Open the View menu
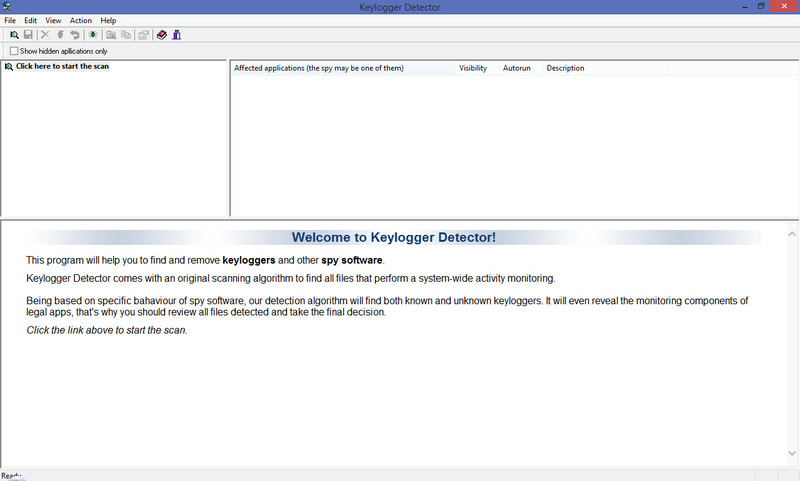The image size is (800, 481). pyautogui.click(x=53, y=20)
